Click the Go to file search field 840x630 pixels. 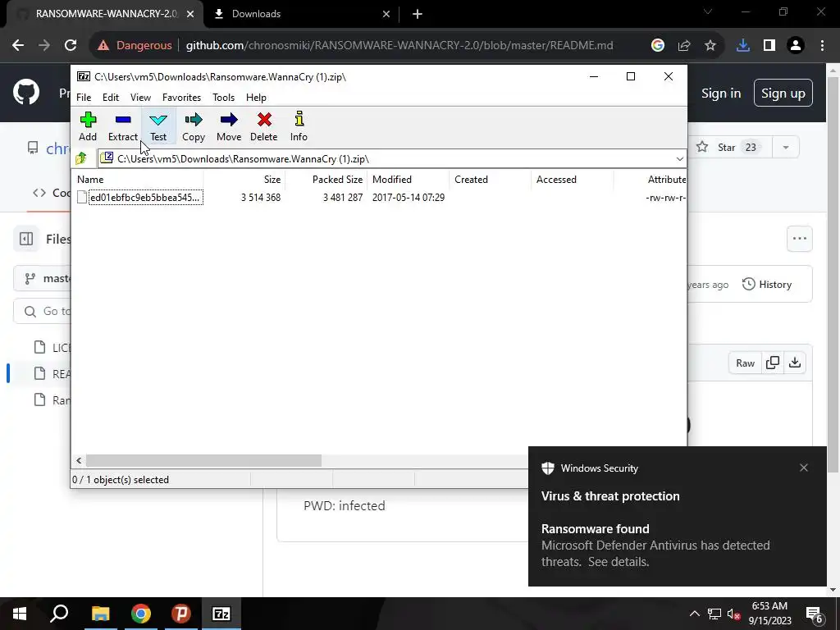tap(43, 311)
